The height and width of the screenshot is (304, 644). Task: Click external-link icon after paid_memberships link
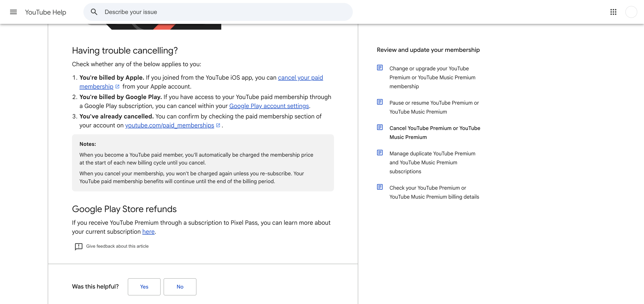point(218,125)
